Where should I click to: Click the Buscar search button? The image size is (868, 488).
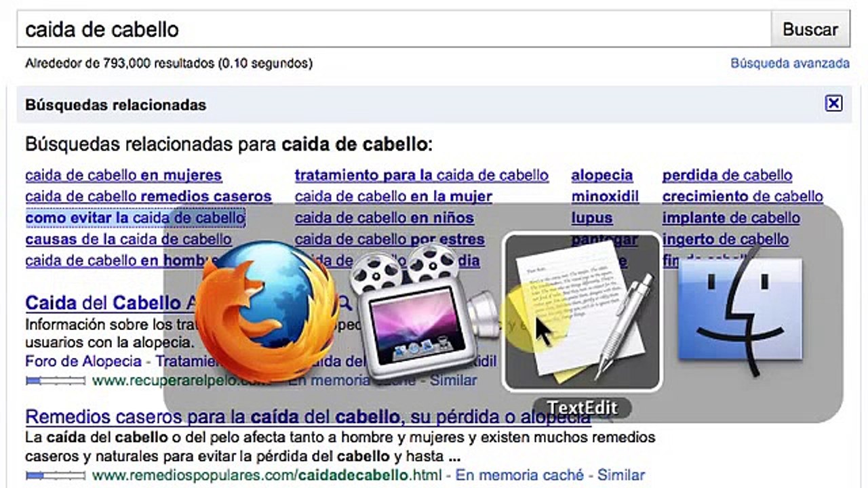810,29
